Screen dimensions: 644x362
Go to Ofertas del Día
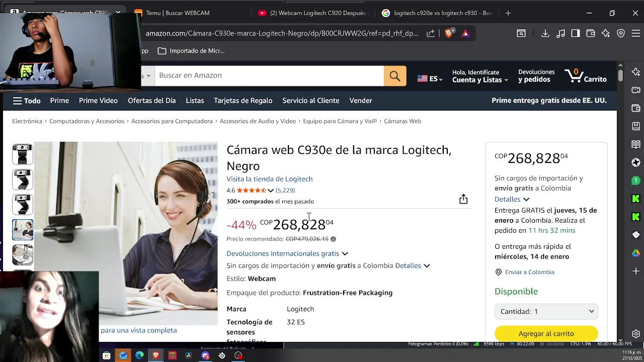[x=151, y=101]
